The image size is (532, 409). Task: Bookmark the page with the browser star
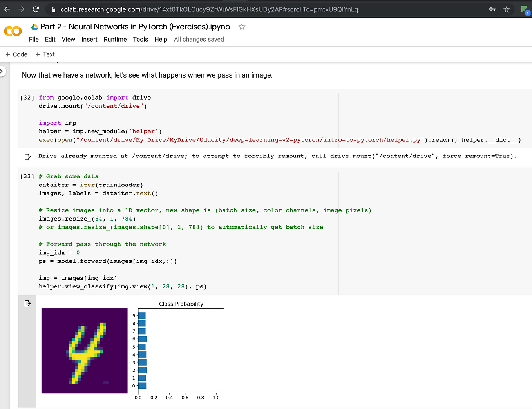(507, 9)
